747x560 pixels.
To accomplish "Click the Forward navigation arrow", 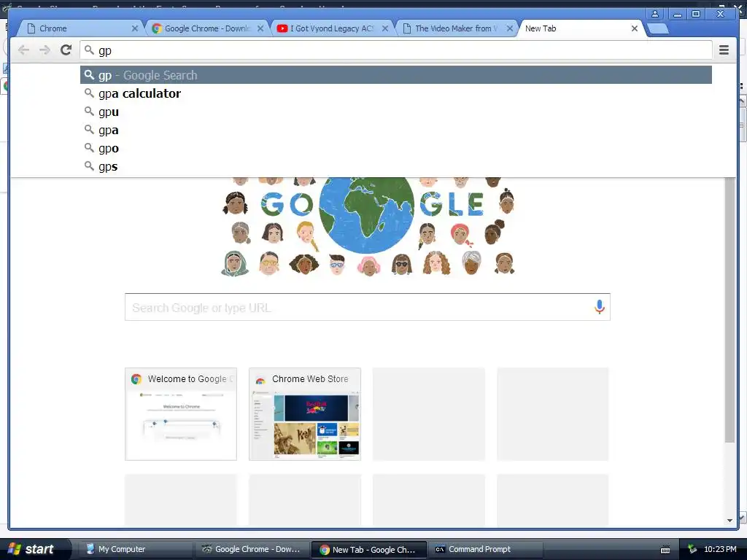I will click(x=44, y=50).
